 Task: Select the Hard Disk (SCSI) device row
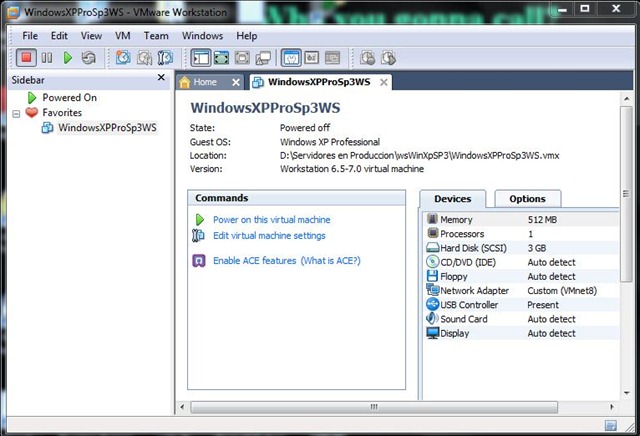(521, 248)
